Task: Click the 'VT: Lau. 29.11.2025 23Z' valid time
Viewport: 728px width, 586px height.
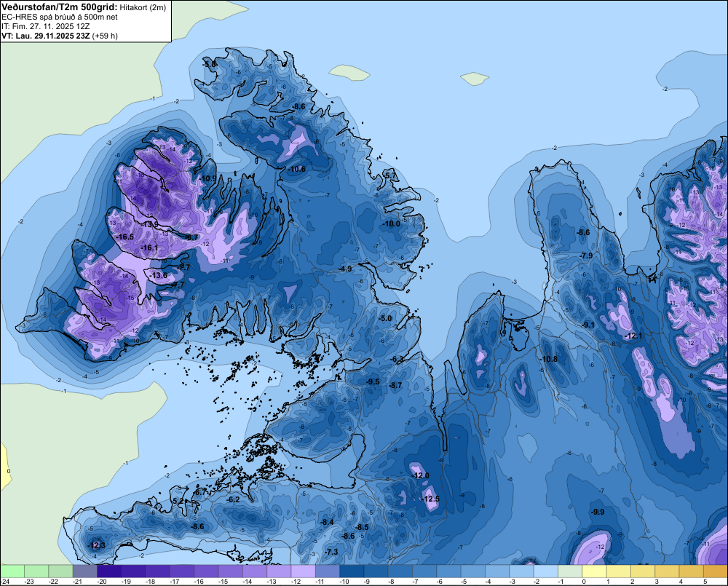Action: 45,36
